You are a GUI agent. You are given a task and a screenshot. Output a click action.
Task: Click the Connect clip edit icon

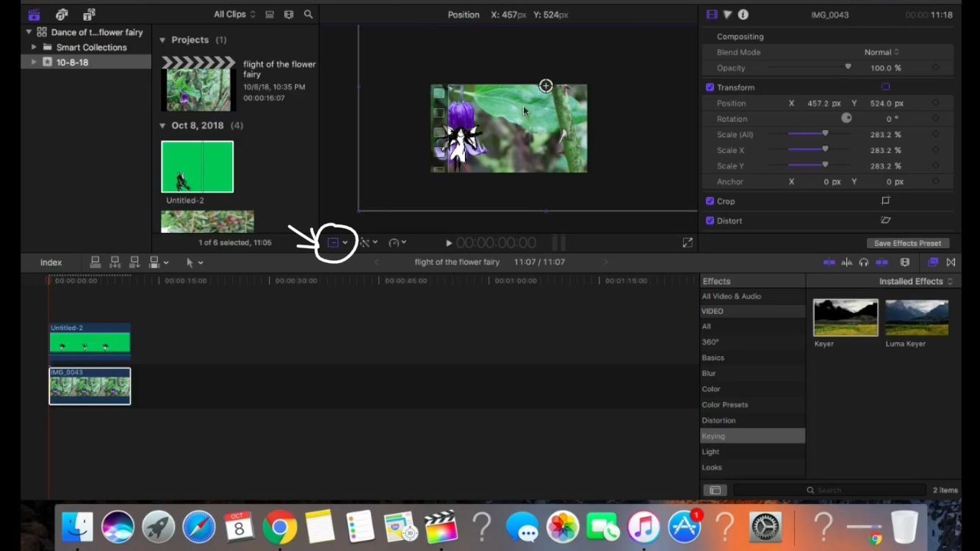click(x=95, y=262)
